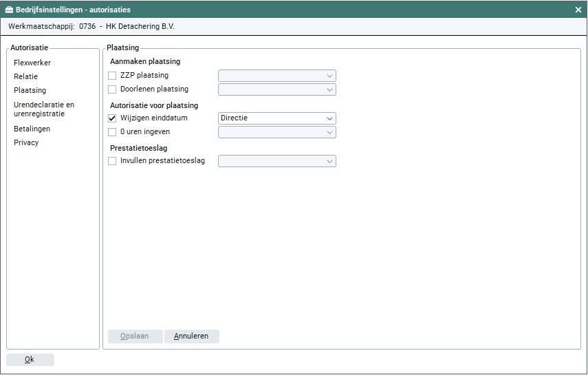The image size is (588, 375).
Task: Tick the Doorlenen plaatsing checkbox
Action: coord(113,89)
